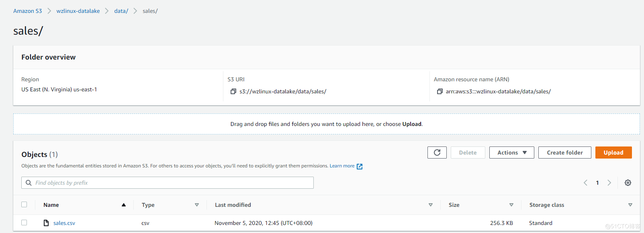This screenshot has width=644, height=233.
Task: Copy the S3 URI with copy icon
Action: coord(233,91)
